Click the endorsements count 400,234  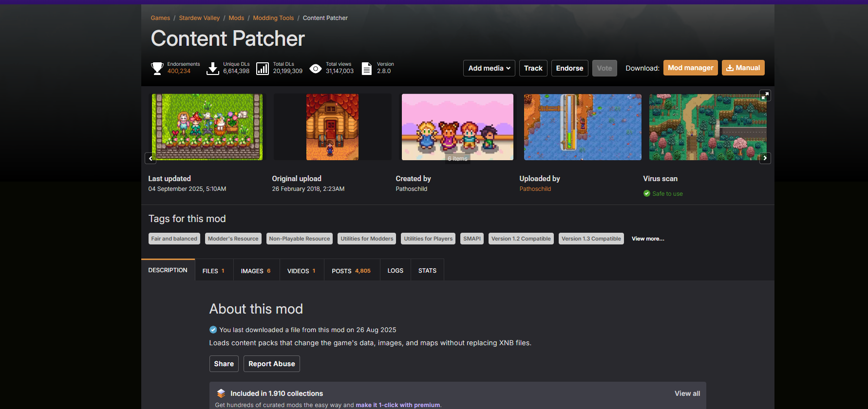[179, 71]
